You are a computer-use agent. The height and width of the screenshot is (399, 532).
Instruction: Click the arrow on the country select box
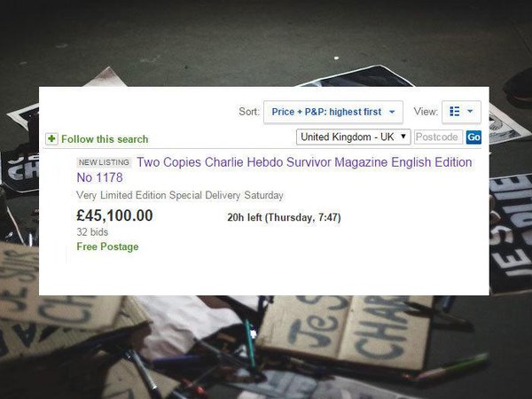403,137
